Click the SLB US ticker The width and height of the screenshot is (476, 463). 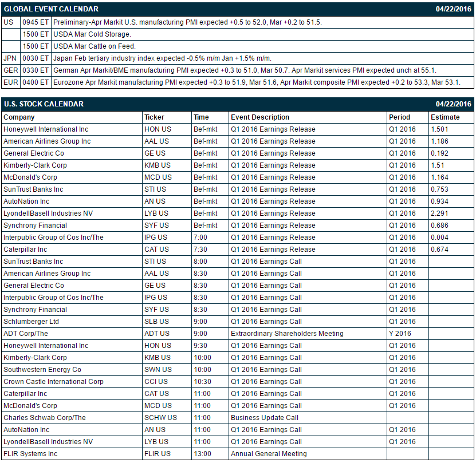[156, 322]
